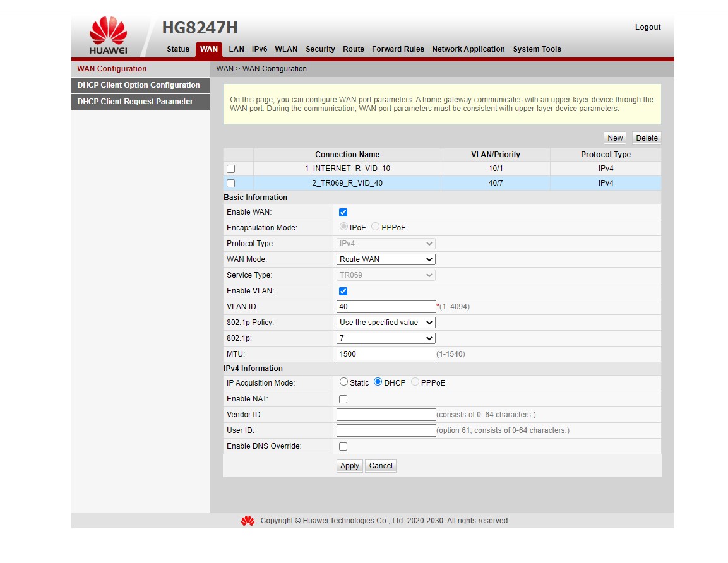This screenshot has height=563, width=728.
Task: Open the Security tab
Action: tap(320, 49)
